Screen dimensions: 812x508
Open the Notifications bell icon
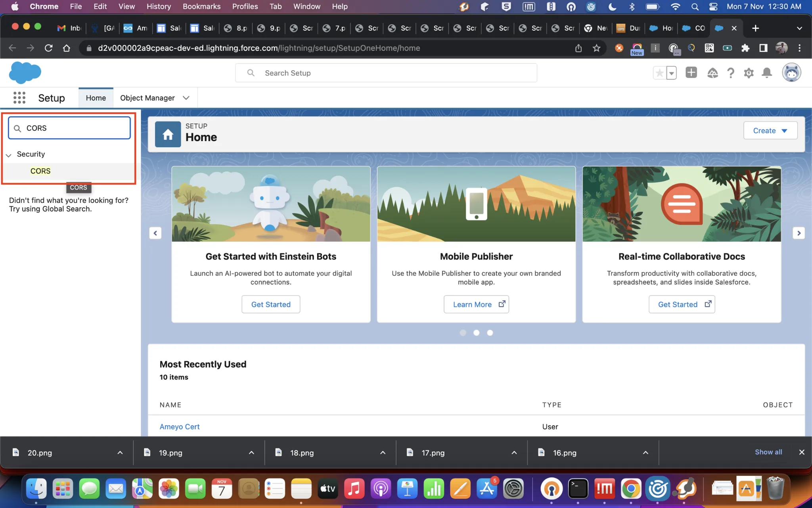(x=767, y=73)
